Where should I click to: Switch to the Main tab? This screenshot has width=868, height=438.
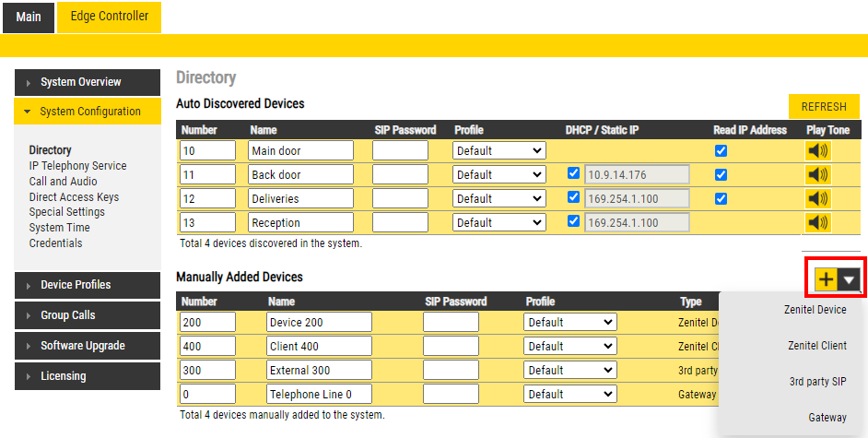[x=28, y=17]
